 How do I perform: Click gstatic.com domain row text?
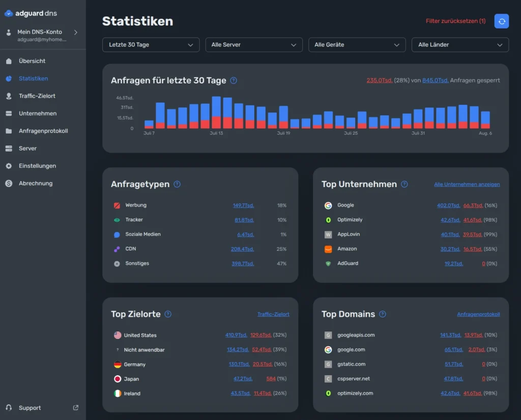351,365
